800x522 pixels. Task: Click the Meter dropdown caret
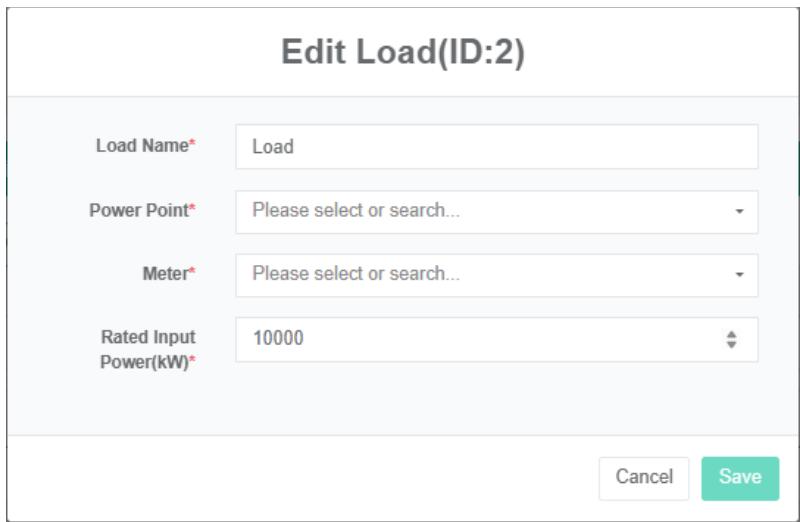tap(739, 274)
